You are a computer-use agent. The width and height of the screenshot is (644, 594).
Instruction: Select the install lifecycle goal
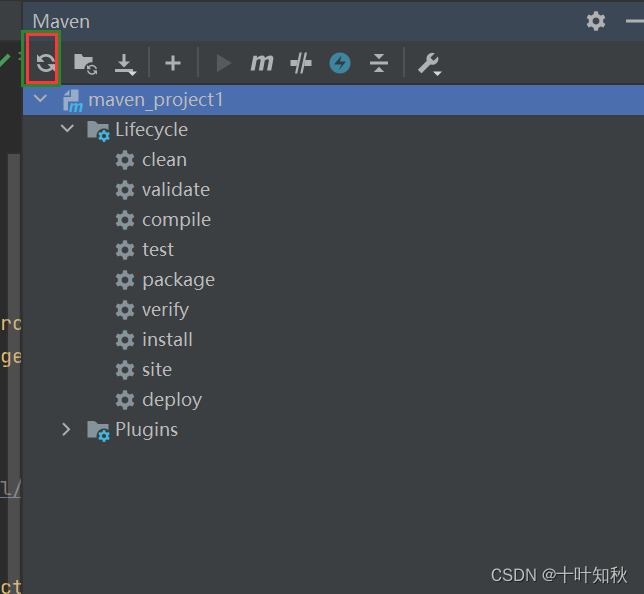[x=167, y=340]
